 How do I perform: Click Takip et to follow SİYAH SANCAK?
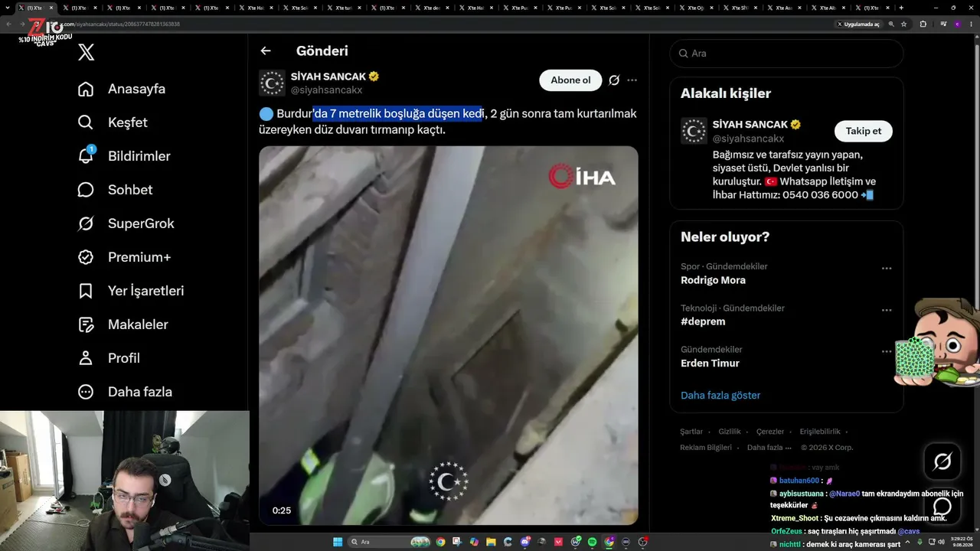(x=863, y=131)
